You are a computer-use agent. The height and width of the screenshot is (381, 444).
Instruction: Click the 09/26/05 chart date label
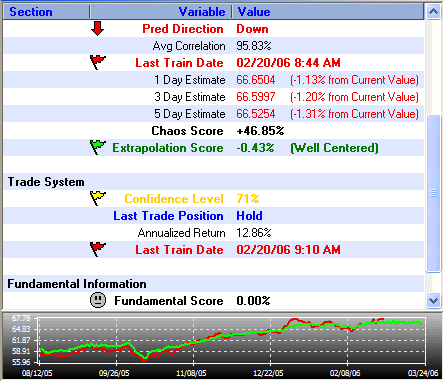tap(114, 373)
